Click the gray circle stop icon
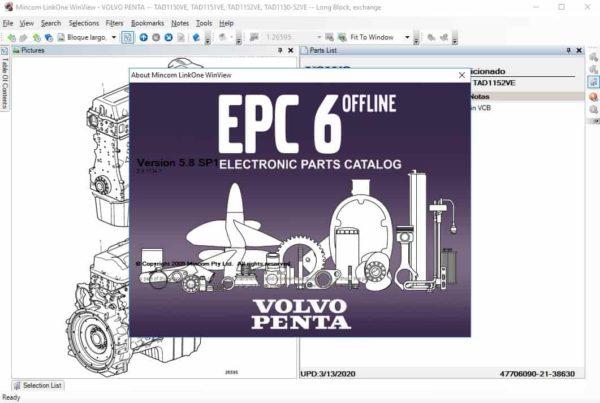This screenshot has height=403, width=600. coord(156,37)
